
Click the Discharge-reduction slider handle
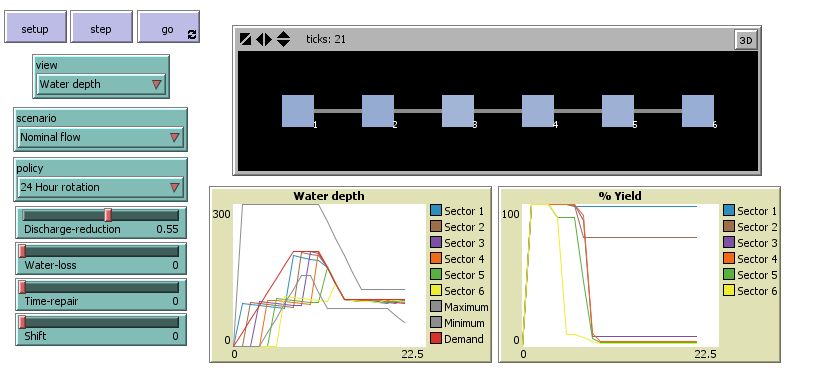(108, 215)
